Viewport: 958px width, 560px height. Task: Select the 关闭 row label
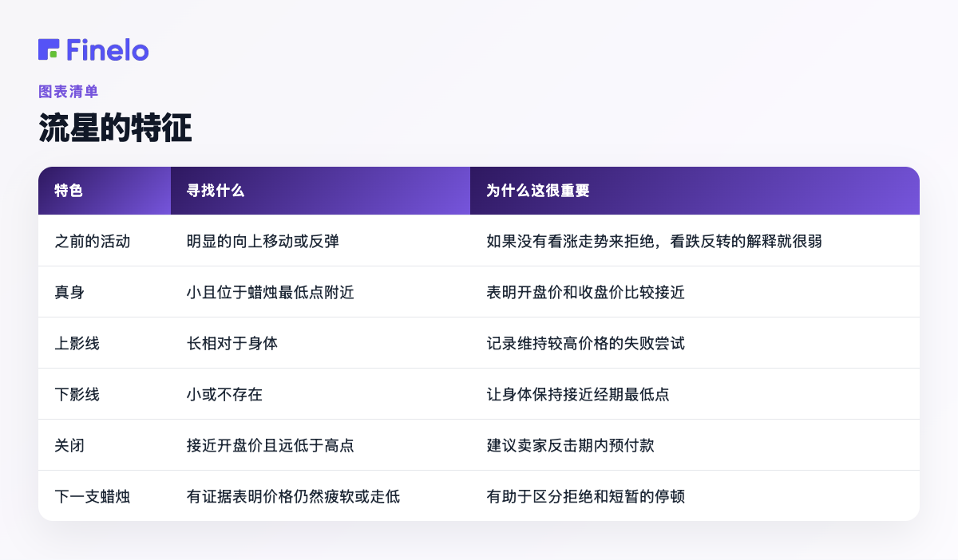[x=69, y=445]
